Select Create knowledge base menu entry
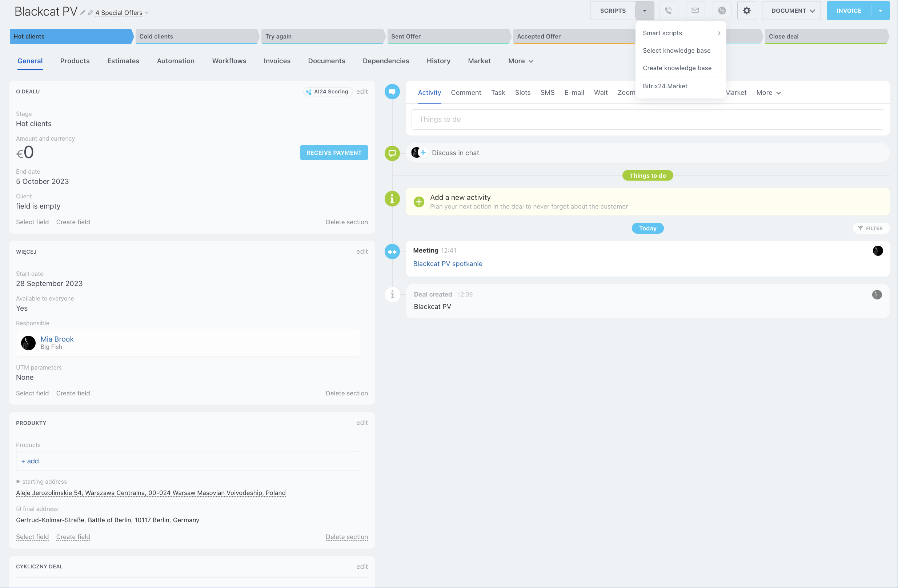Screen dimensions: 898x588 click(677, 68)
